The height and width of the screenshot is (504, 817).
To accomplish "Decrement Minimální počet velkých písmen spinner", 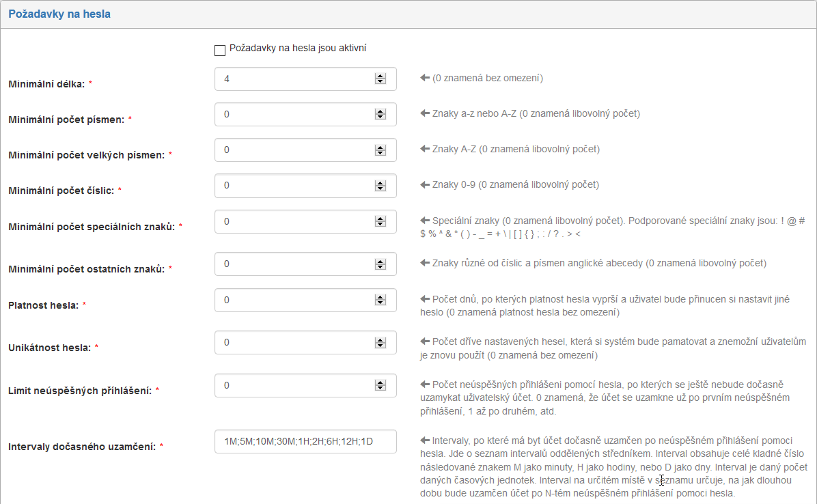I will click(x=380, y=153).
